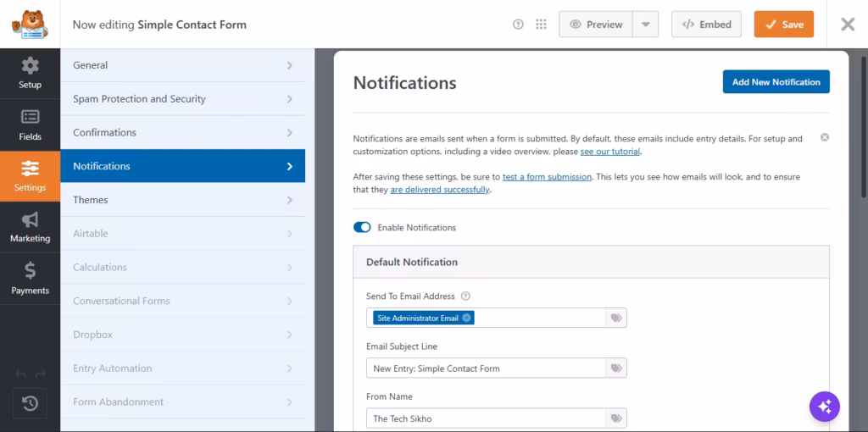Open smart tags for From Name
Viewport: 868px width, 432px height.
(x=616, y=418)
